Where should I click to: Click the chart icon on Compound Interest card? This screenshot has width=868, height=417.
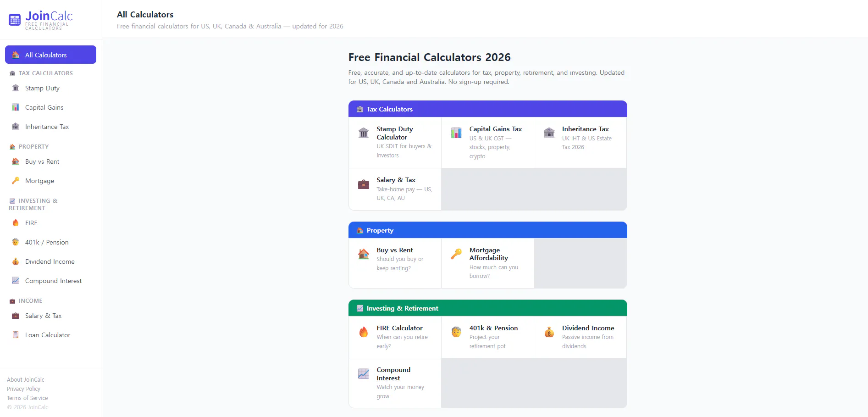pos(364,373)
